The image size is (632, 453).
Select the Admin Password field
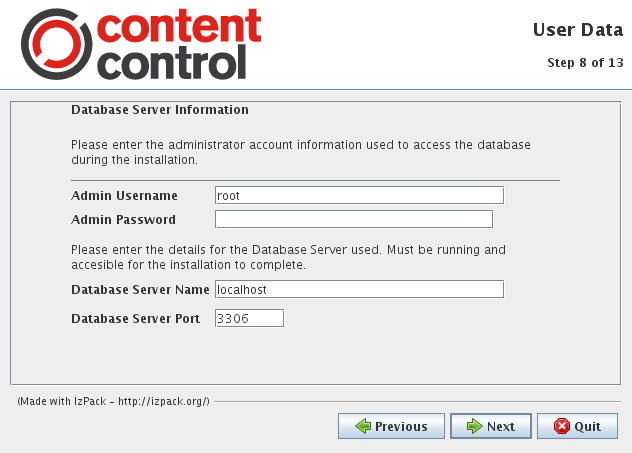(354, 219)
